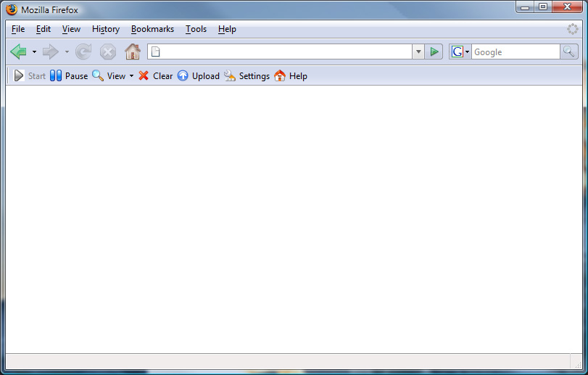Click the toolbar Help house button
Viewport: 588px width, 375px height.
(291, 75)
